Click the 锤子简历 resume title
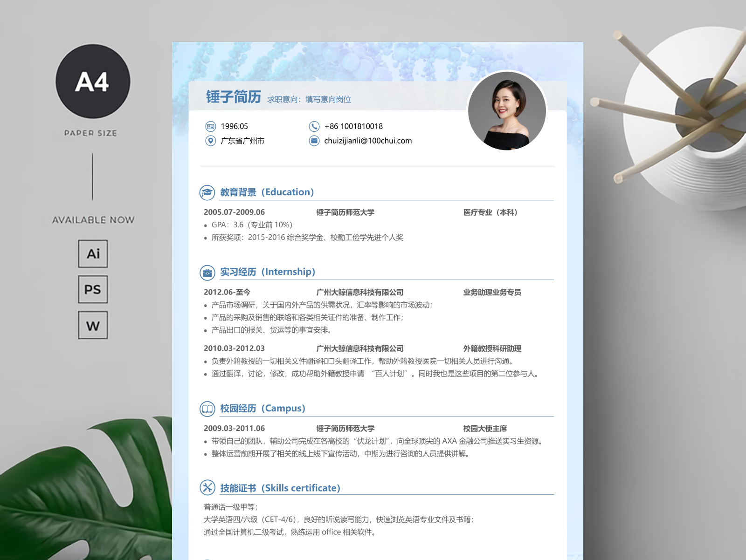Viewport: 746px width, 560px height. (x=234, y=96)
